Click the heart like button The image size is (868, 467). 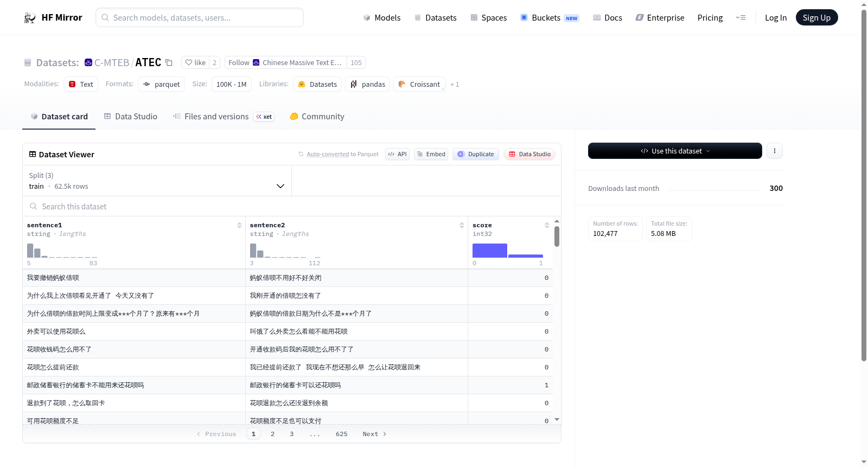click(195, 62)
